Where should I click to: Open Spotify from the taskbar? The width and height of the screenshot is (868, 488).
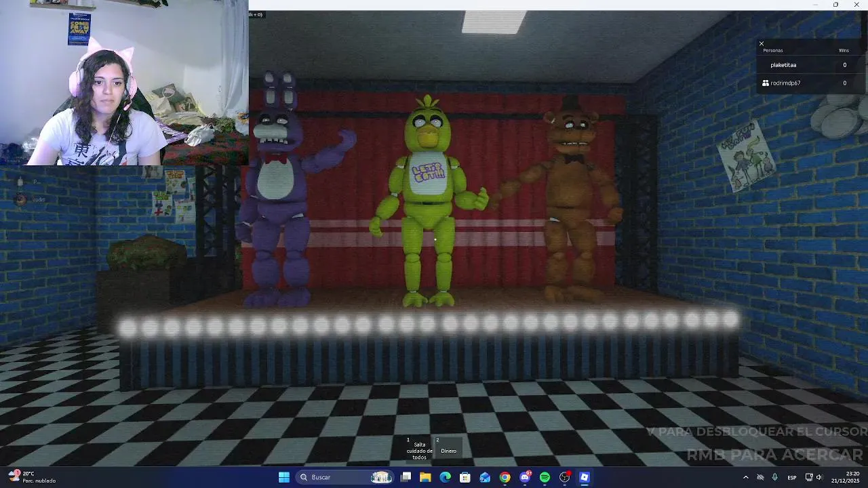click(545, 477)
